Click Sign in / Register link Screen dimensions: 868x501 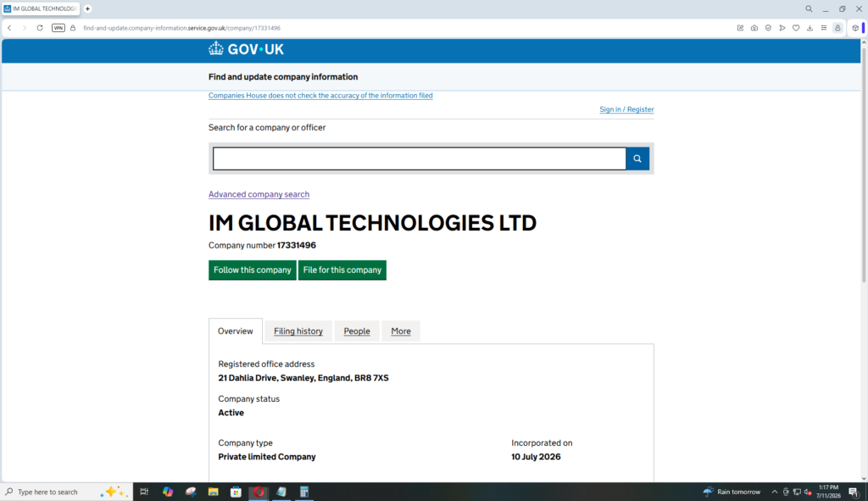tap(626, 109)
